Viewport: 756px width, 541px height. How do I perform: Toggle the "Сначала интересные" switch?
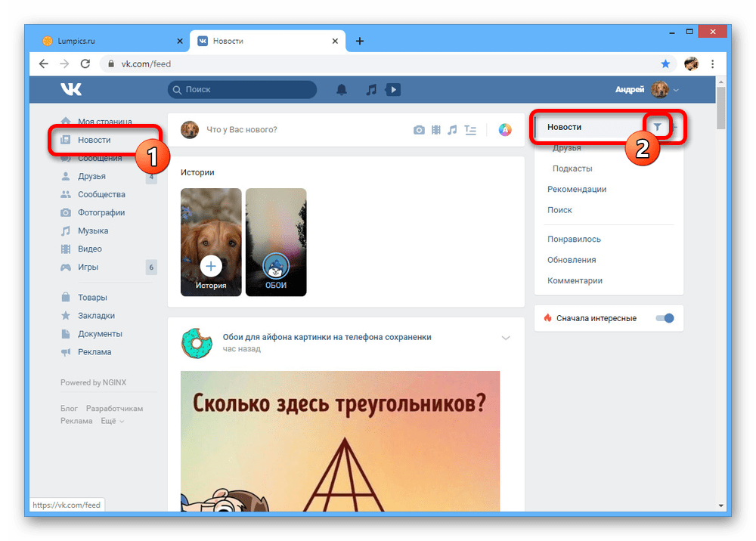(x=665, y=318)
